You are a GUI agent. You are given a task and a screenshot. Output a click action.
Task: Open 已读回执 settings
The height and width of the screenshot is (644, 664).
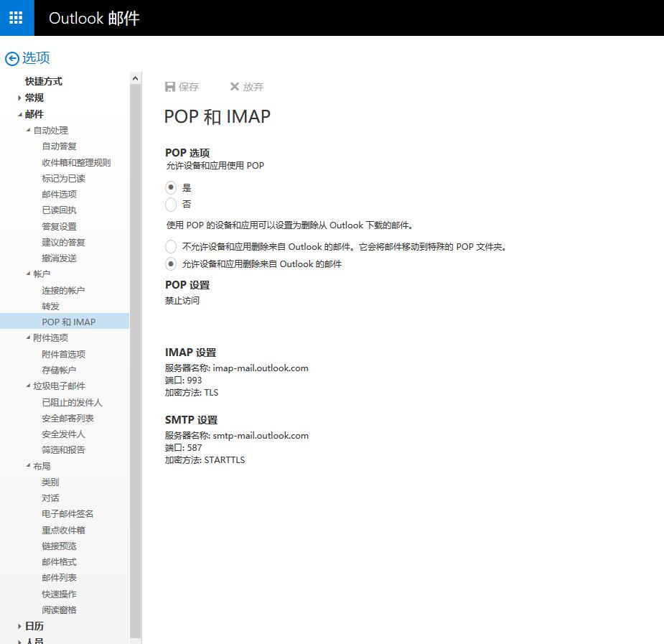point(60,210)
